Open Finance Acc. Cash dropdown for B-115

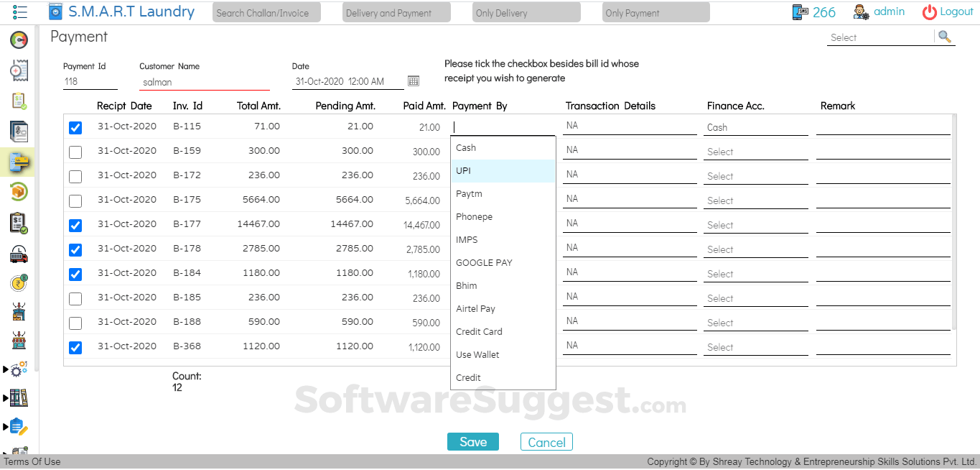click(x=756, y=127)
